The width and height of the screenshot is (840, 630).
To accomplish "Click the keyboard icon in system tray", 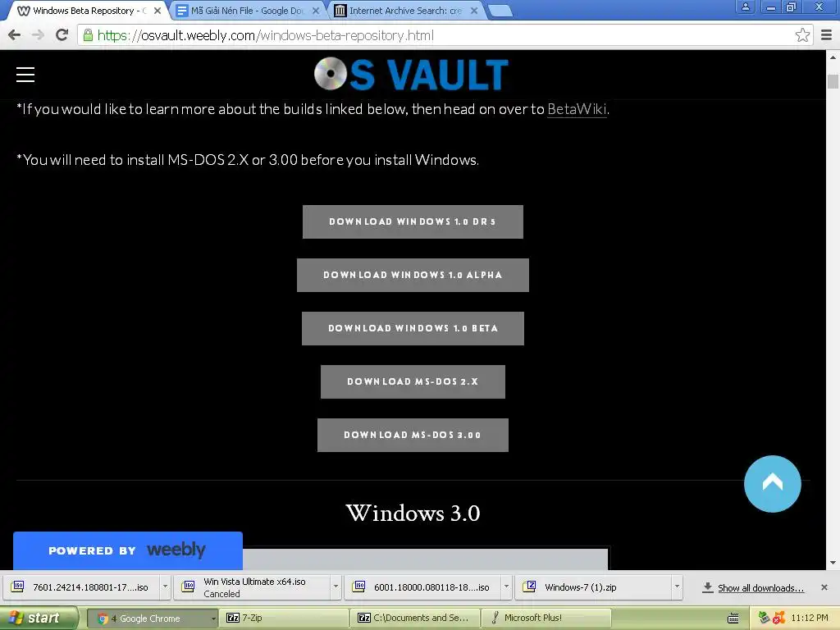I will [x=733, y=619].
